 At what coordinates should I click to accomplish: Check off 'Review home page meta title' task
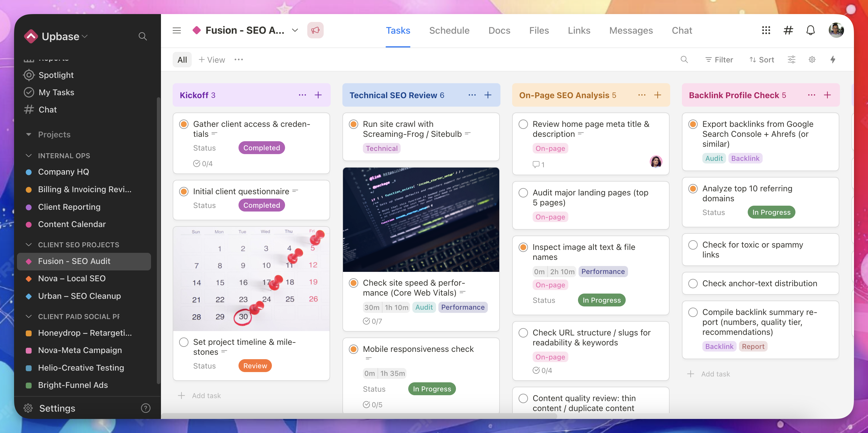523,124
